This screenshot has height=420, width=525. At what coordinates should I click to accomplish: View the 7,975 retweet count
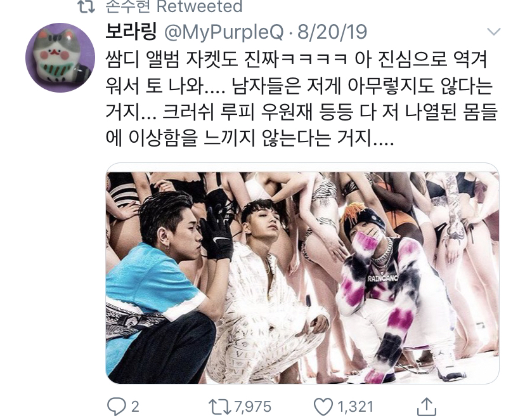[x=252, y=407]
